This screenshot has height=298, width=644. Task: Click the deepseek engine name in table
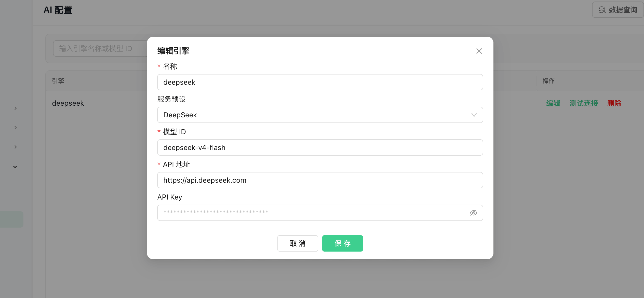click(68, 103)
